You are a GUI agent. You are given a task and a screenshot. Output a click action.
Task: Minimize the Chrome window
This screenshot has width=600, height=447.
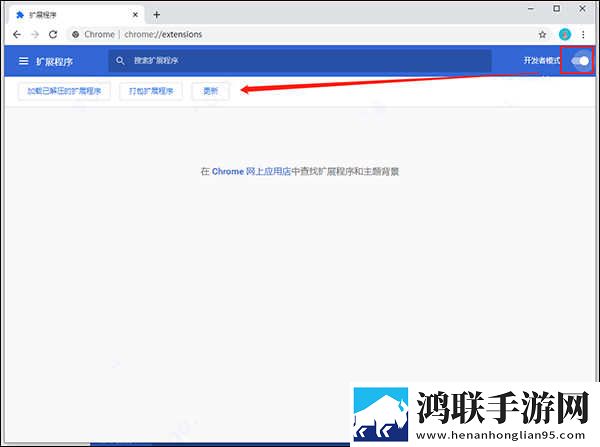click(x=531, y=8)
